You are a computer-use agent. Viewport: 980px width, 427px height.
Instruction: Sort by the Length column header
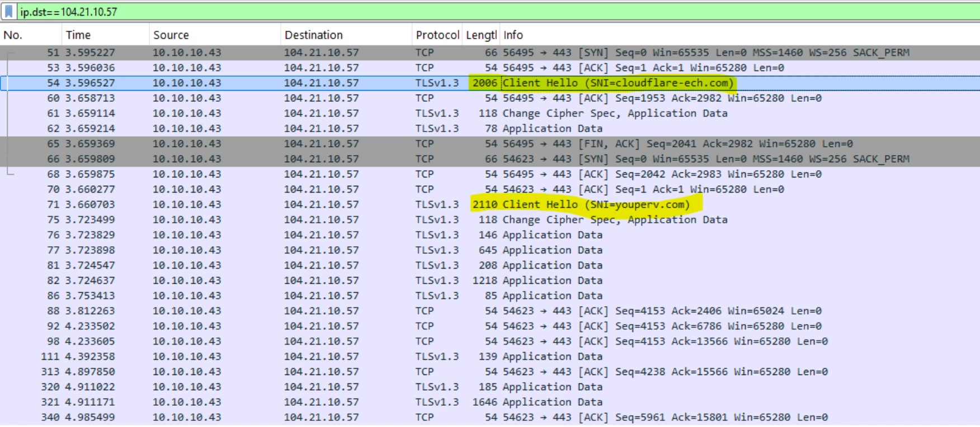[x=481, y=35]
